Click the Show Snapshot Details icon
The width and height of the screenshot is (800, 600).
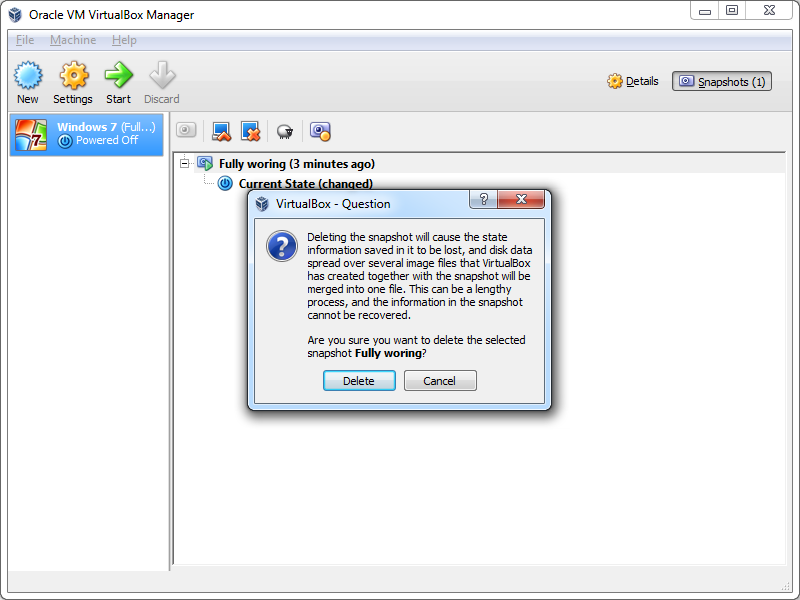320,131
